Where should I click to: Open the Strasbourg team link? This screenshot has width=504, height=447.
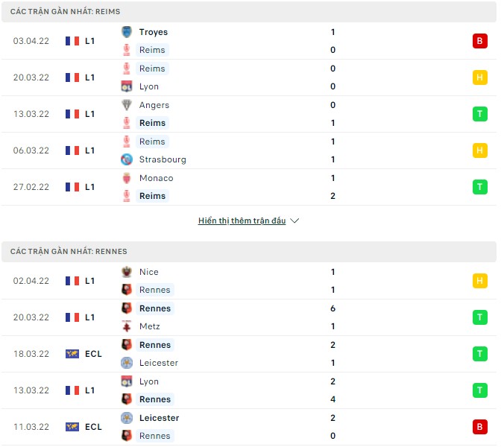point(163,159)
